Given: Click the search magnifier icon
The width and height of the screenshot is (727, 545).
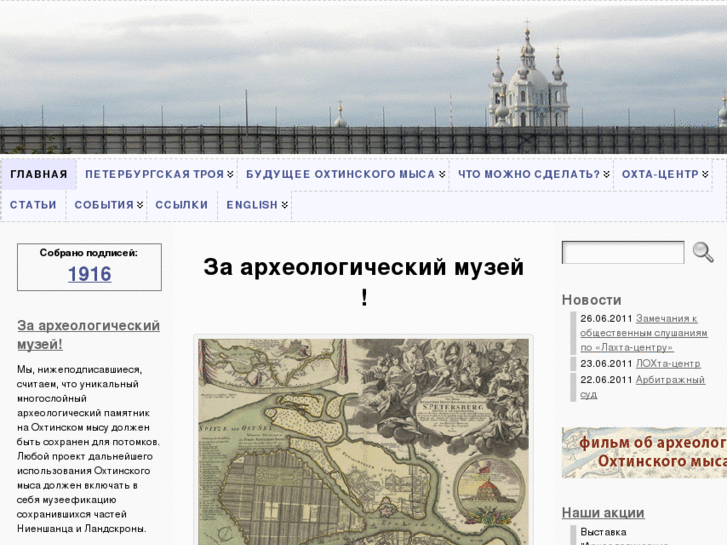Looking at the screenshot, I should (x=703, y=252).
